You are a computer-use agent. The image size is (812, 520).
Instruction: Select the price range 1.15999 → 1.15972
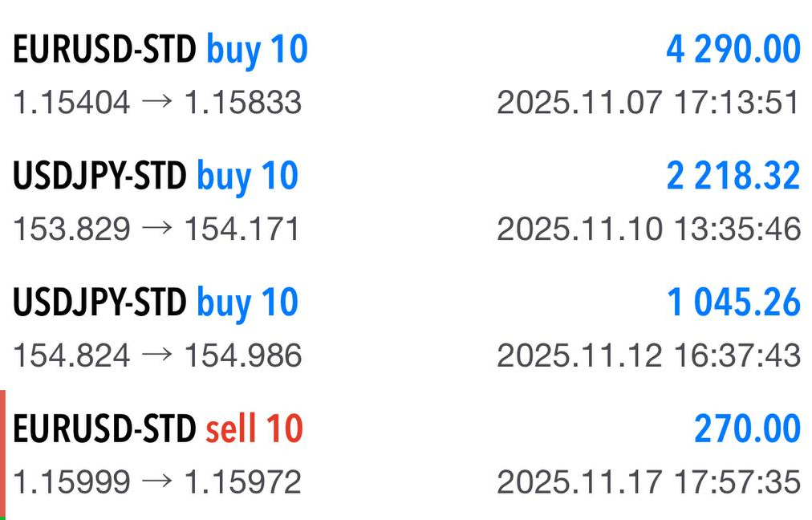click(157, 482)
